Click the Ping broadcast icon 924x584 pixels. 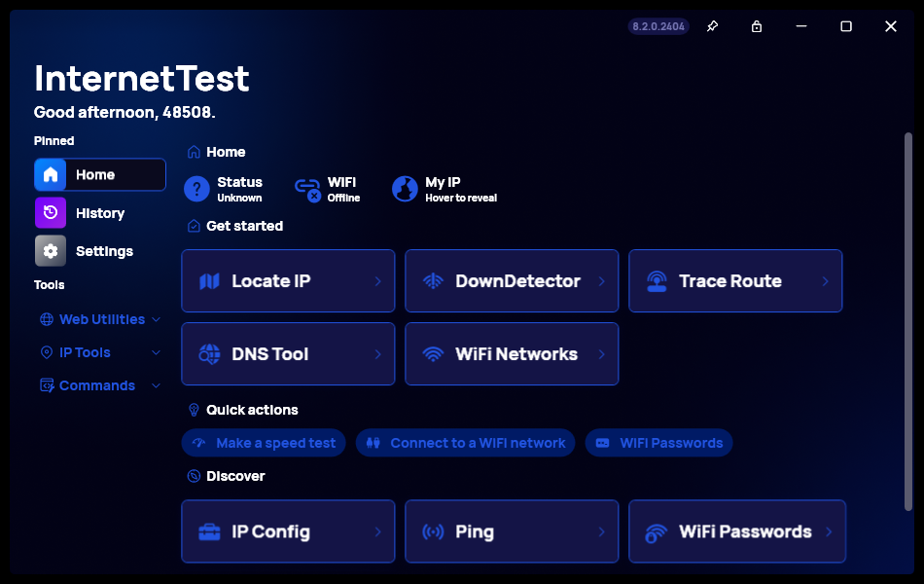click(x=433, y=532)
